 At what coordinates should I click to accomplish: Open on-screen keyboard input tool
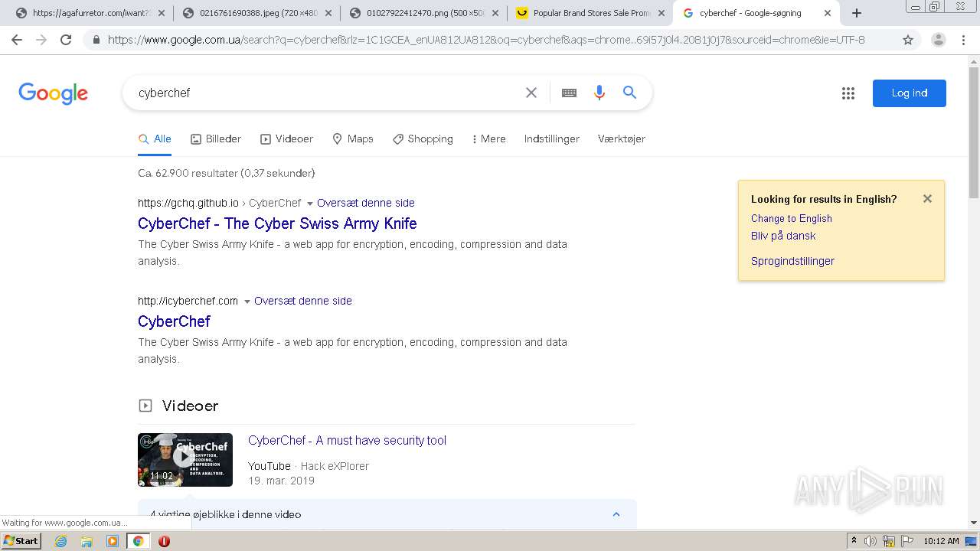click(x=569, y=93)
